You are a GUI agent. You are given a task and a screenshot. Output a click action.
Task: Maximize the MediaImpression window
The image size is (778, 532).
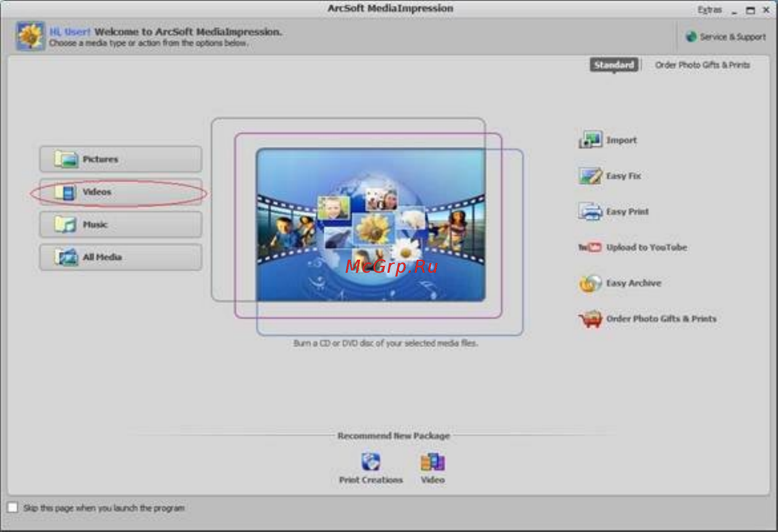point(750,10)
